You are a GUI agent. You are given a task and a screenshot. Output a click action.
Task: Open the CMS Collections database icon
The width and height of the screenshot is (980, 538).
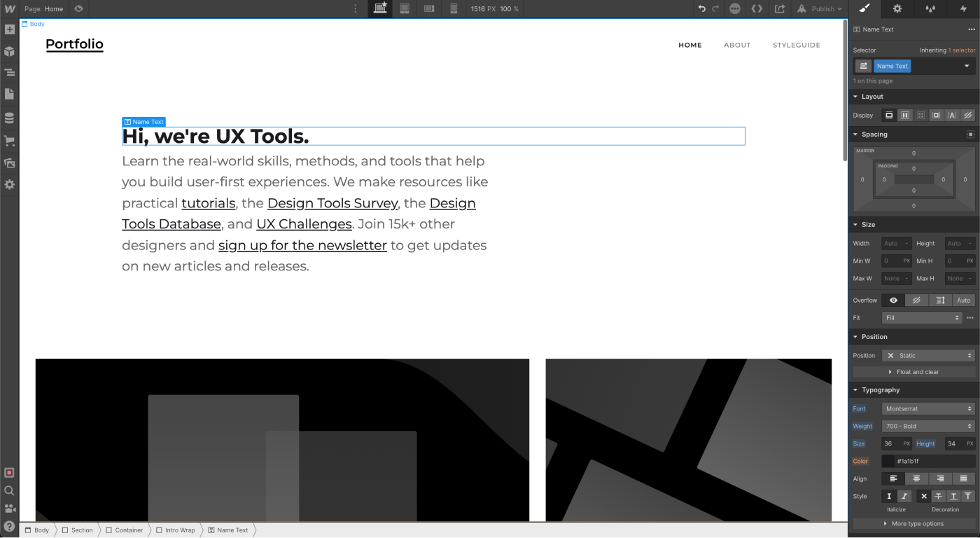pos(9,118)
